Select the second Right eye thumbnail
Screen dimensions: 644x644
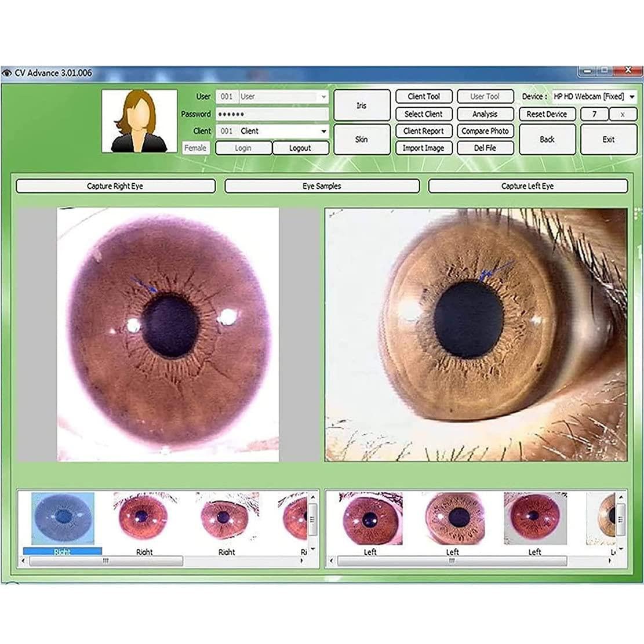pos(144,518)
